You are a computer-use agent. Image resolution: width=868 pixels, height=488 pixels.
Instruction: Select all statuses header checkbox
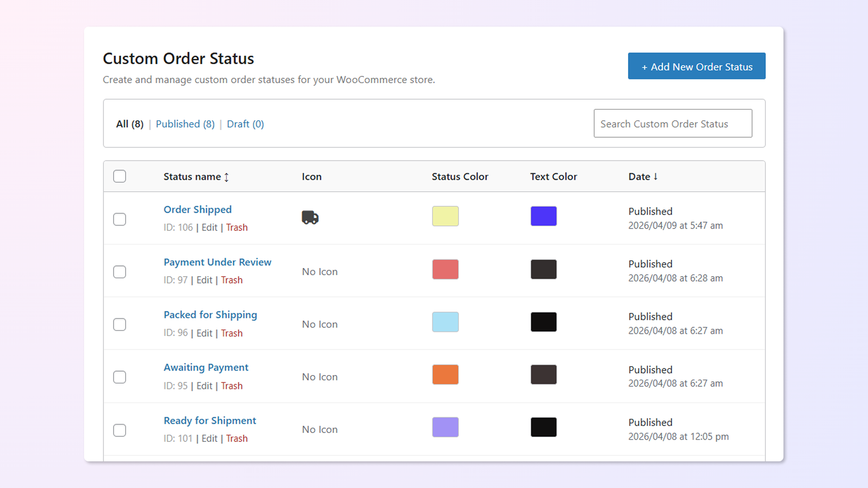point(119,176)
